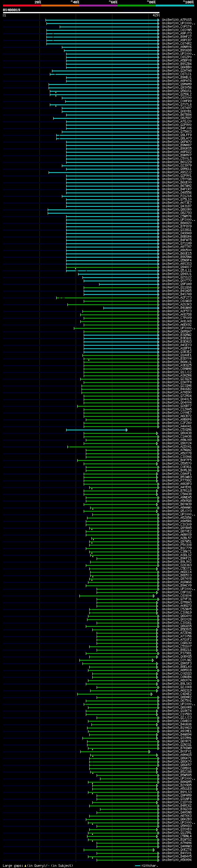Select the UniRef100_P77992 label

click(177, 481)
